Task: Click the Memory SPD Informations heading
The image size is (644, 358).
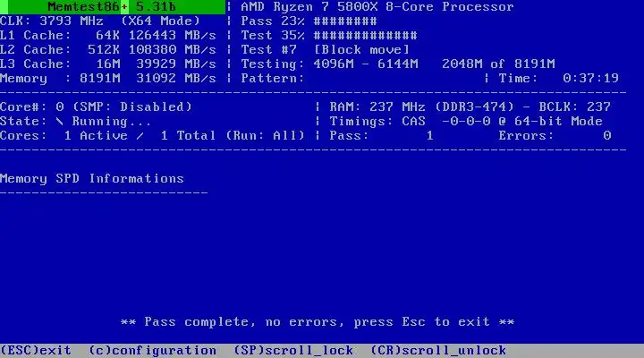Action: [92, 178]
